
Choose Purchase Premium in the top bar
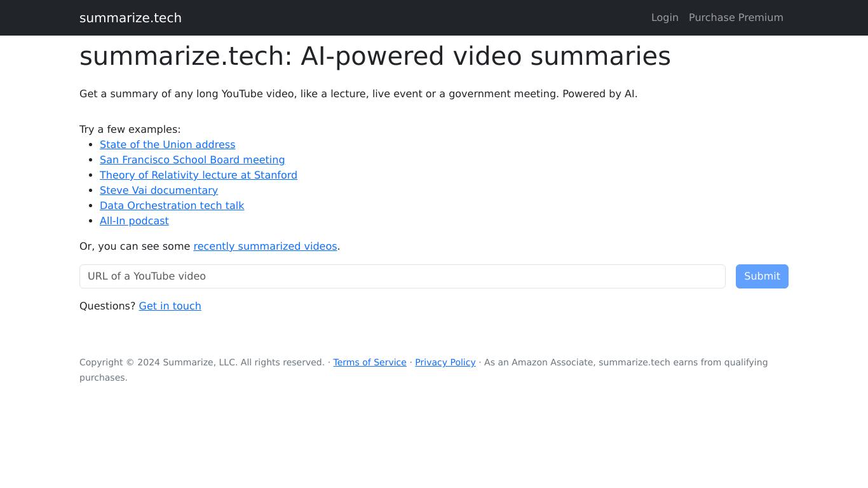tap(736, 17)
